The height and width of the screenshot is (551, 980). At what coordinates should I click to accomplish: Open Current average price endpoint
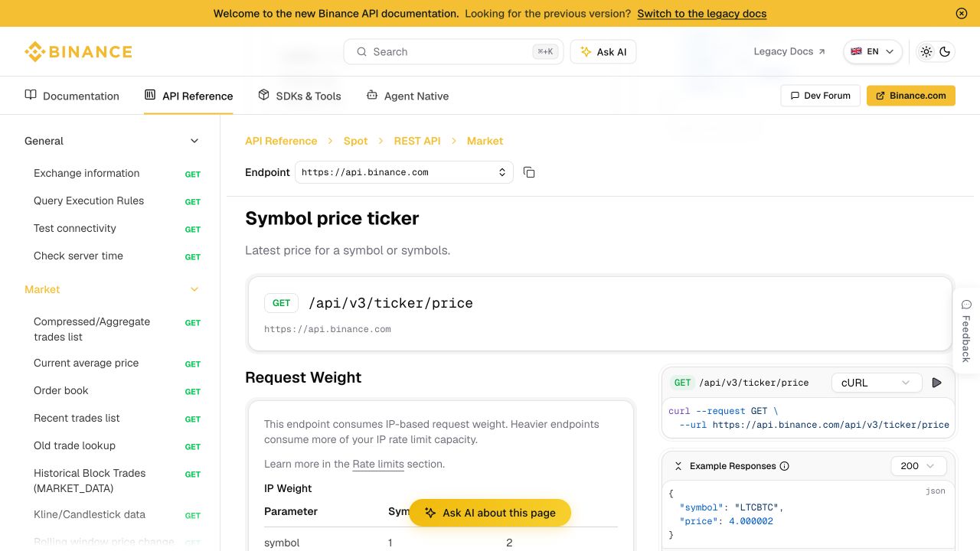coord(117,364)
